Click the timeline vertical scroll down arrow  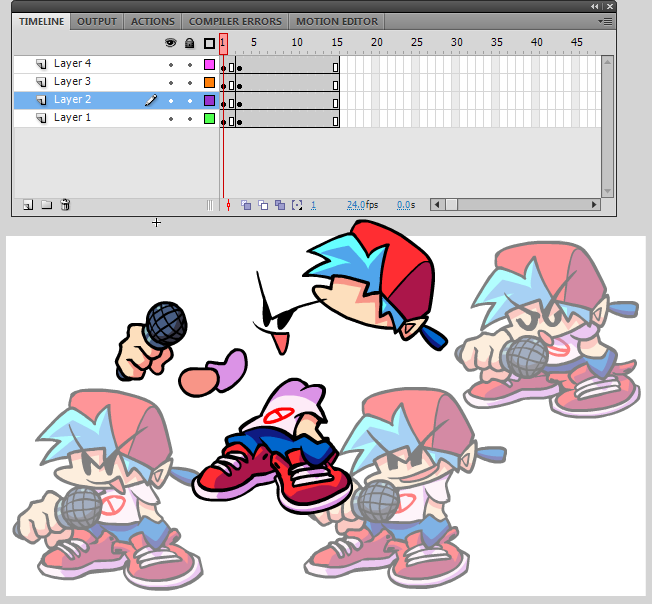[x=607, y=191]
